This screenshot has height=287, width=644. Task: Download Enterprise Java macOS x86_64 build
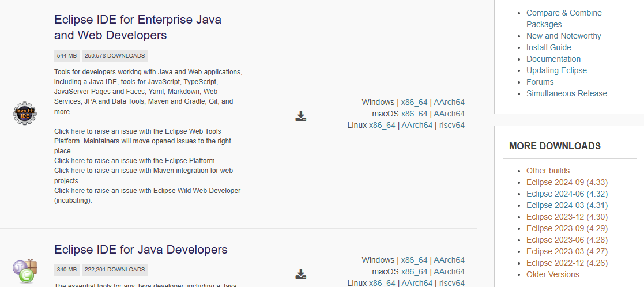point(414,114)
